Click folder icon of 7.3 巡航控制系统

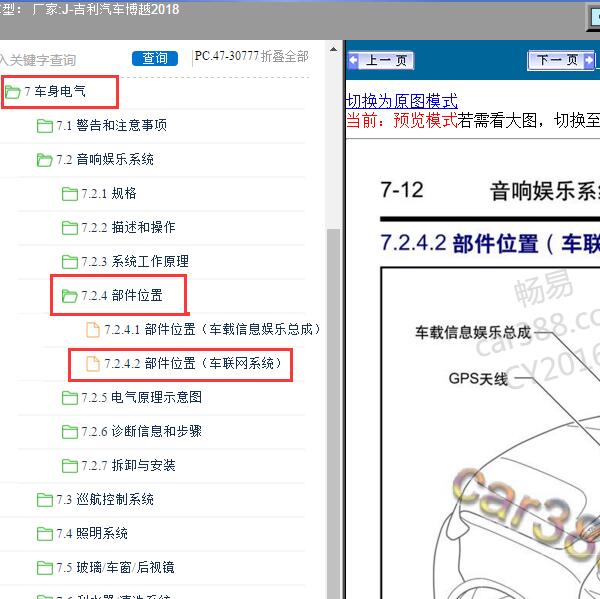[44, 500]
